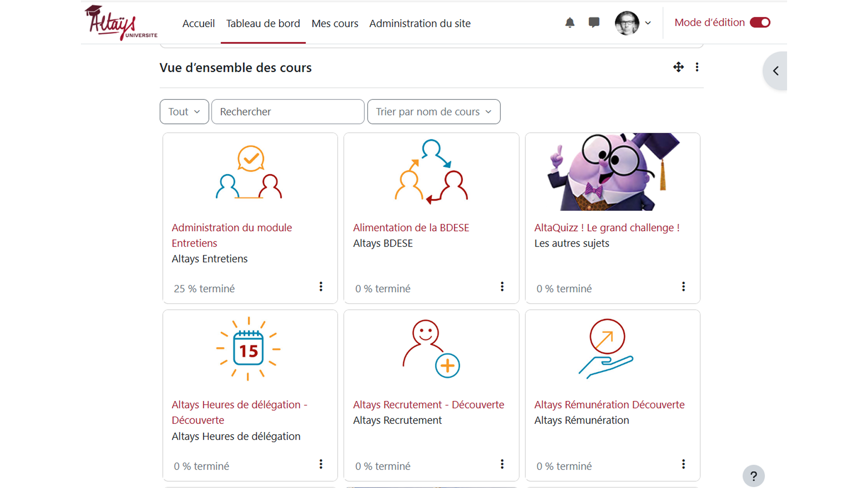Open the Alimentation de la BDESE card's three-dot menu

[502, 287]
